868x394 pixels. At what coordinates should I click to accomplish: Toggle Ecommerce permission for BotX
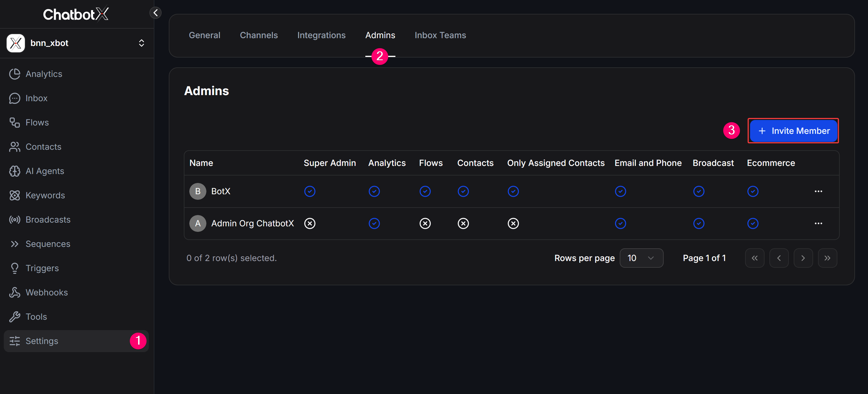point(753,191)
